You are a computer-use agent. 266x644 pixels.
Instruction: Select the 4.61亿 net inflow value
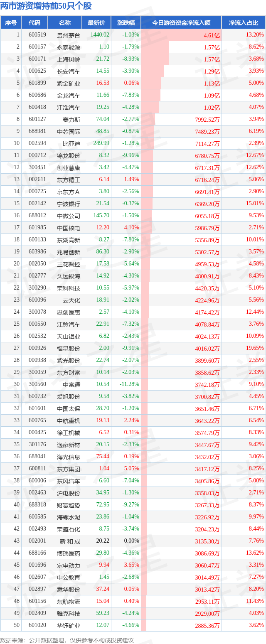pyautogui.click(x=212, y=36)
